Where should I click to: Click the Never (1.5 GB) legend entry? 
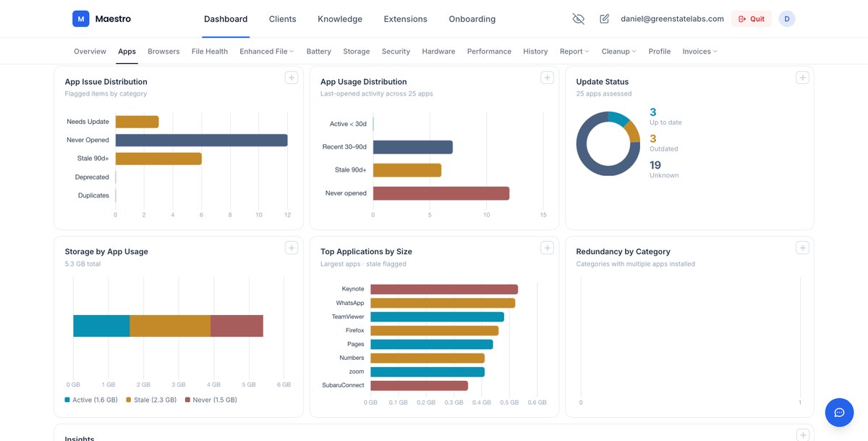211,400
